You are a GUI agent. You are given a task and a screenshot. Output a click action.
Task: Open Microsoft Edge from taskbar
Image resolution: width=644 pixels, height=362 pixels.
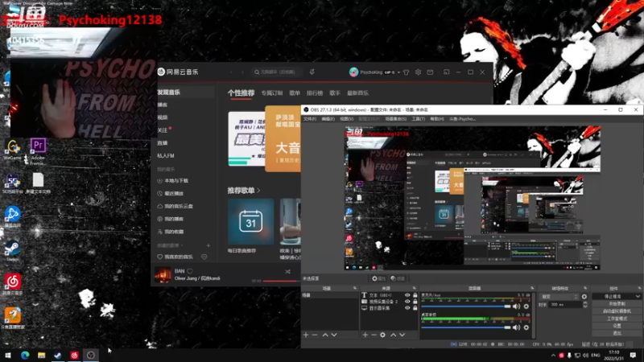[x=25, y=355]
